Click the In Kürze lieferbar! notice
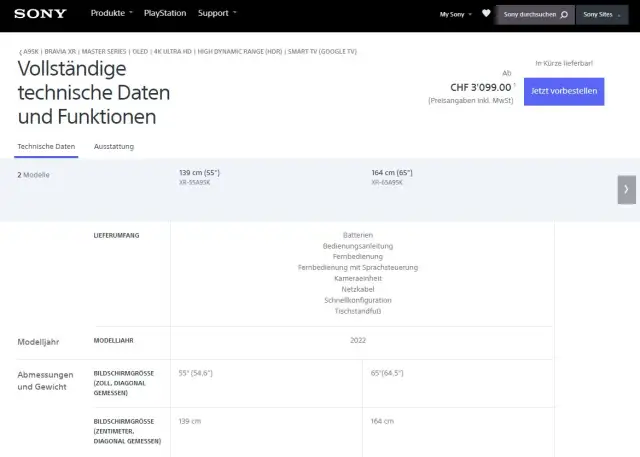This screenshot has width=640, height=457. 564,63
